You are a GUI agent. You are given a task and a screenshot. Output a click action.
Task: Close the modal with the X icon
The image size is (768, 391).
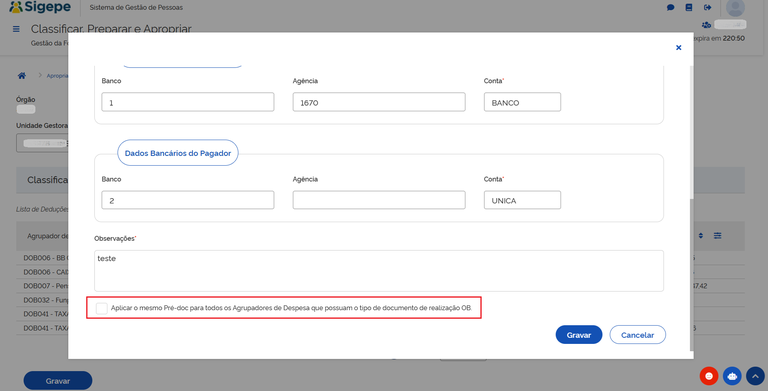pyautogui.click(x=678, y=48)
